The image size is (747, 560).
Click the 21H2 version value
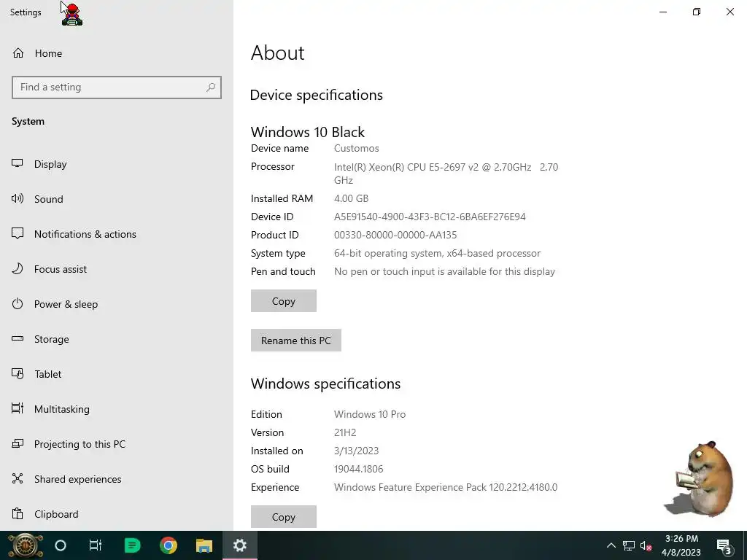pos(345,432)
